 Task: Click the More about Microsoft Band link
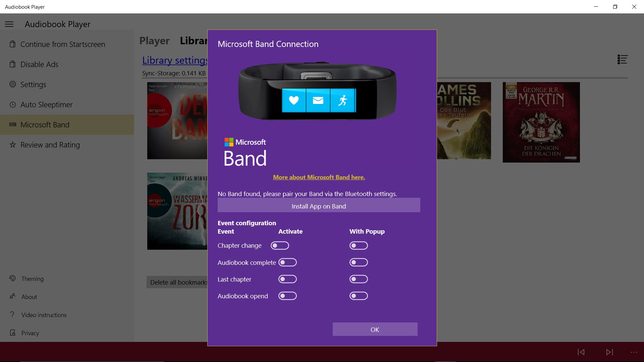click(319, 177)
